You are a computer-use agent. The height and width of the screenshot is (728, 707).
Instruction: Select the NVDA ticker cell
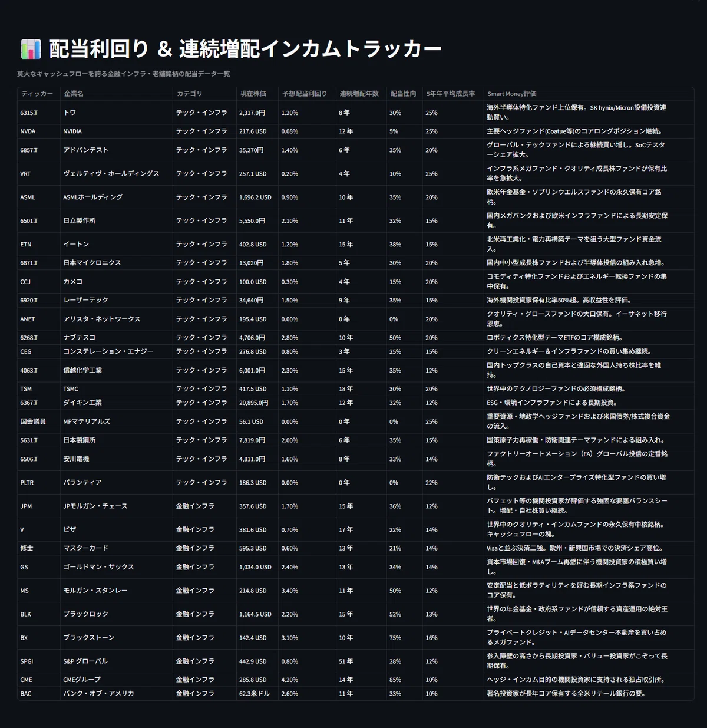coord(39,131)
